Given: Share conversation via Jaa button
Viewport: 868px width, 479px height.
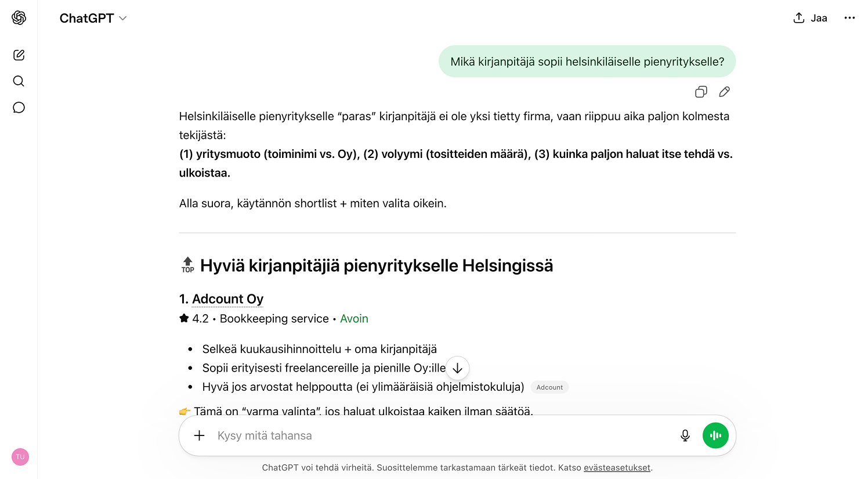Looking at the screenshot, I should click(x=810, y=18).
